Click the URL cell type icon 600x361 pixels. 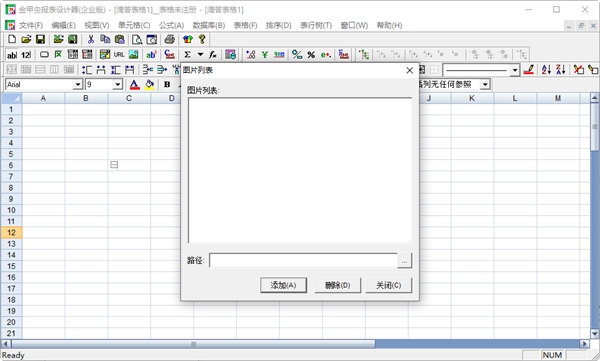[119, 55]
